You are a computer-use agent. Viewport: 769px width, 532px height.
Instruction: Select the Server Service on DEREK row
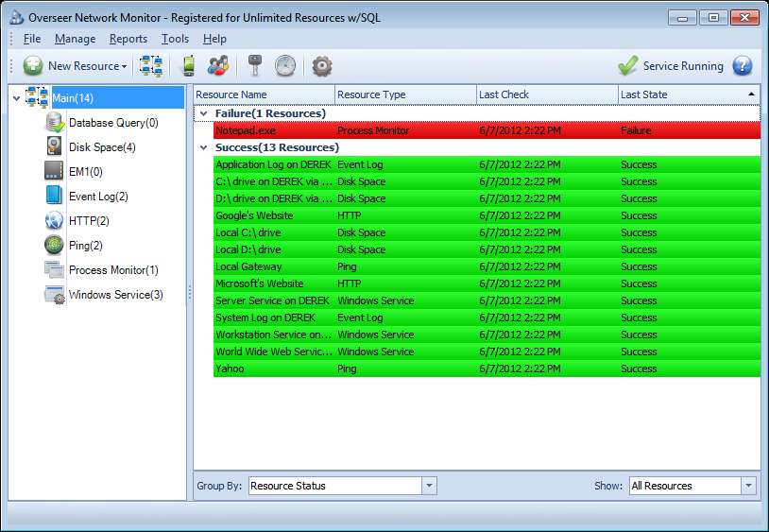[x=487, y=300]
